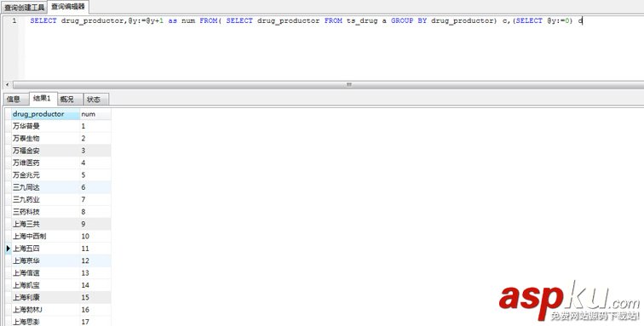The image size is (644, 326).
Task: Select the cell 上海凯宝
Action: coord(46,285)
